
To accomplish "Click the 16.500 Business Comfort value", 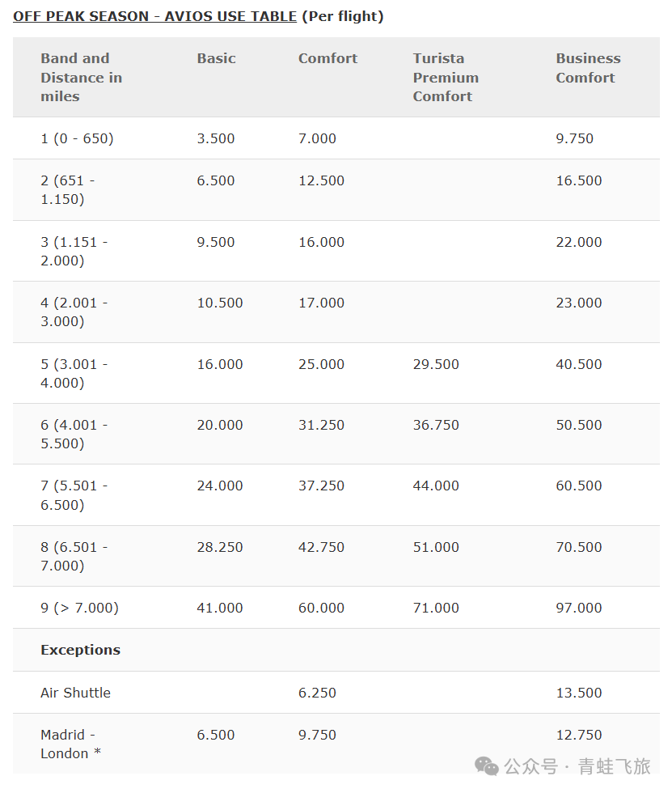I will click(578, 180).
